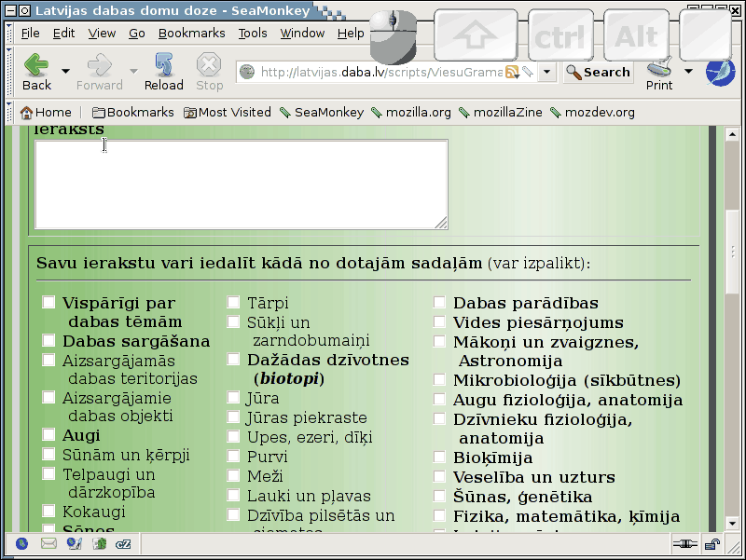This screenshot has height=560, width=746.
Task: Open the mozillaZine bookmark
Action: pos(501,113)
